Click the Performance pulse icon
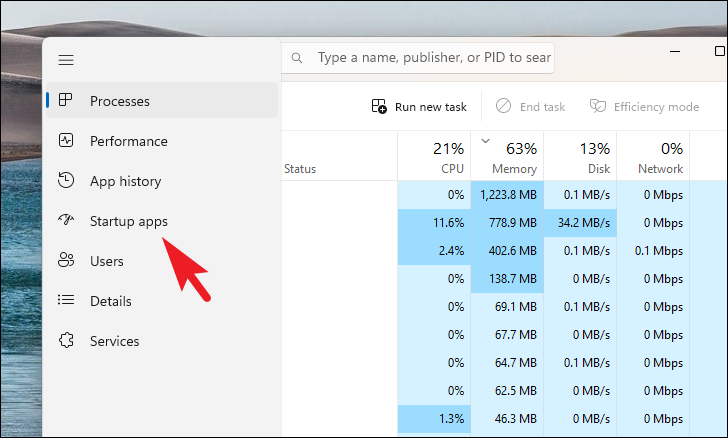The height and width of the screenshot is (438, 728). (65, 140)
